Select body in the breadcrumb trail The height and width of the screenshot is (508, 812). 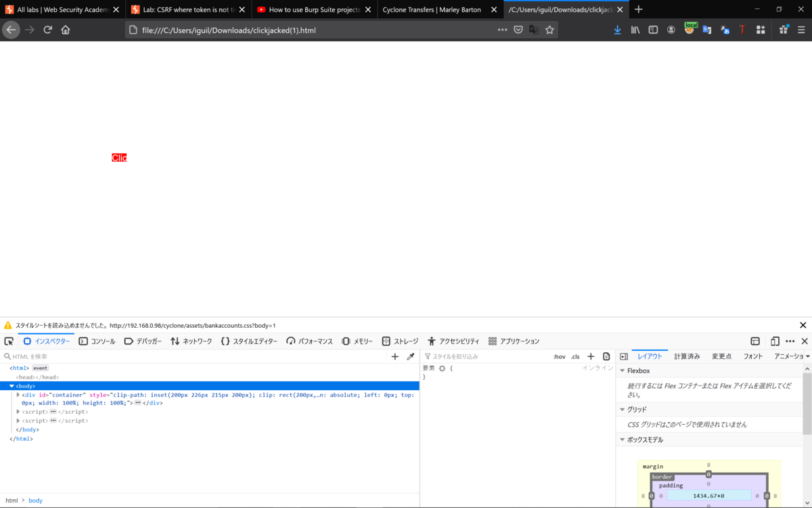click(35, 501)
